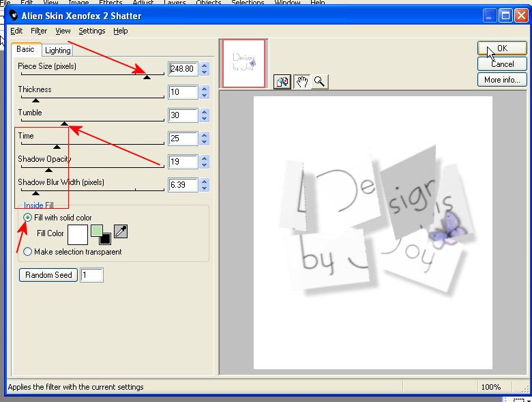
Task: Click the Piece Size value field
Action: [x=183, y=69]
